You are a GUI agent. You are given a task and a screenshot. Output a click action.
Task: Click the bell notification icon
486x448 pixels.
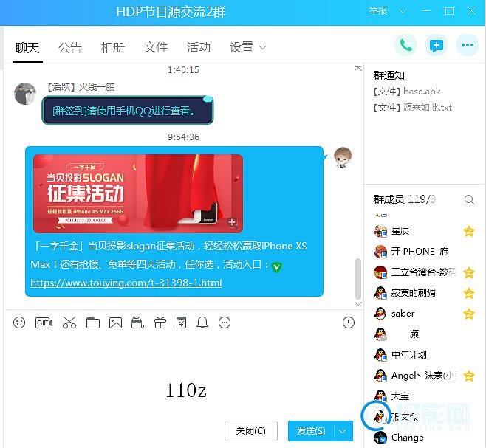pyautogui.click(x=202, y=323)
